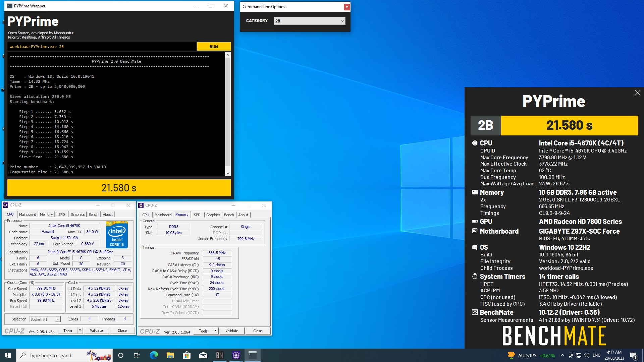Click right CPU-Z window title icon

(x=141, y=205)
